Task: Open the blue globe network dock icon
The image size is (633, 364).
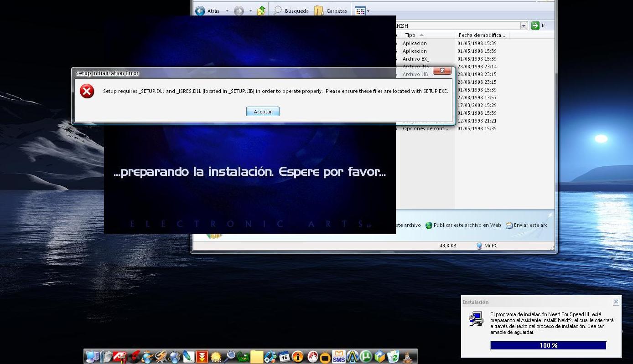Action: 175,357
